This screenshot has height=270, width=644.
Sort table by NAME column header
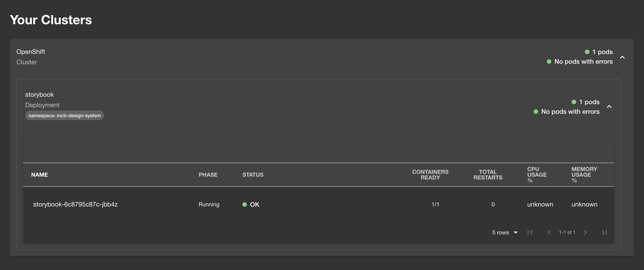[x=39, y=175]
